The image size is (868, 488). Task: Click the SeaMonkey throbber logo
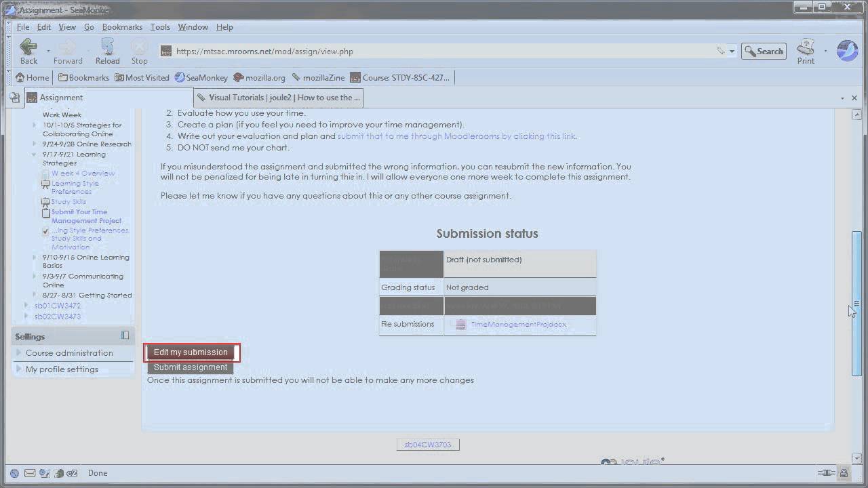(848, 51)
